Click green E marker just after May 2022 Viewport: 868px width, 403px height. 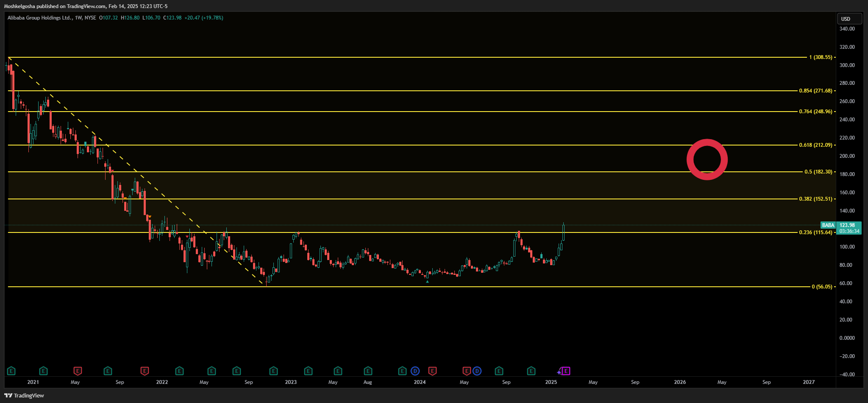(211, 371)
